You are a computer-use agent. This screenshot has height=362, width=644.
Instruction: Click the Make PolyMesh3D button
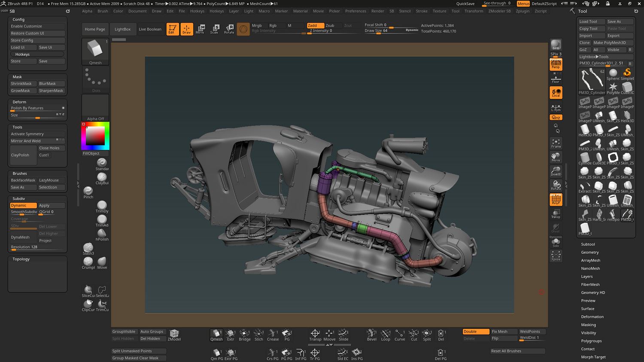click(610, 43)
